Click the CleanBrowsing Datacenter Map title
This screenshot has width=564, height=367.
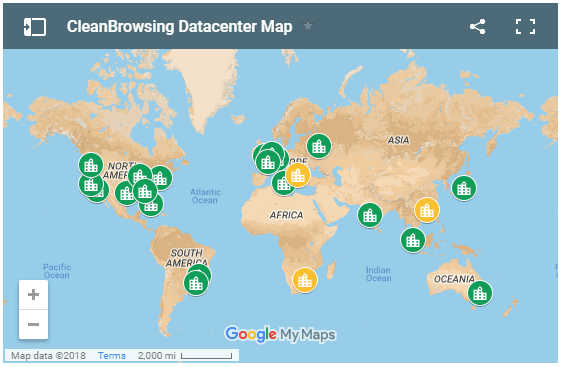coord(179,27)
